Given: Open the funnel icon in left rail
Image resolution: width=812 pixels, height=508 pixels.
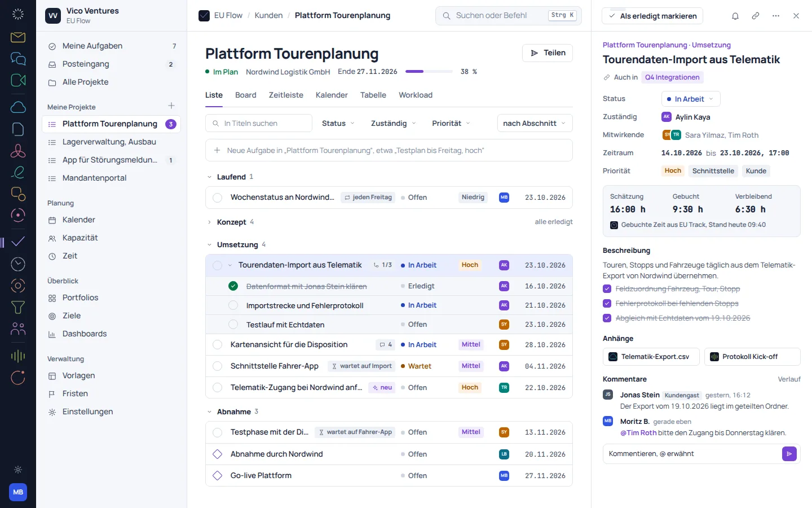Looking at the screenshot, I should [x=18, y=307].
